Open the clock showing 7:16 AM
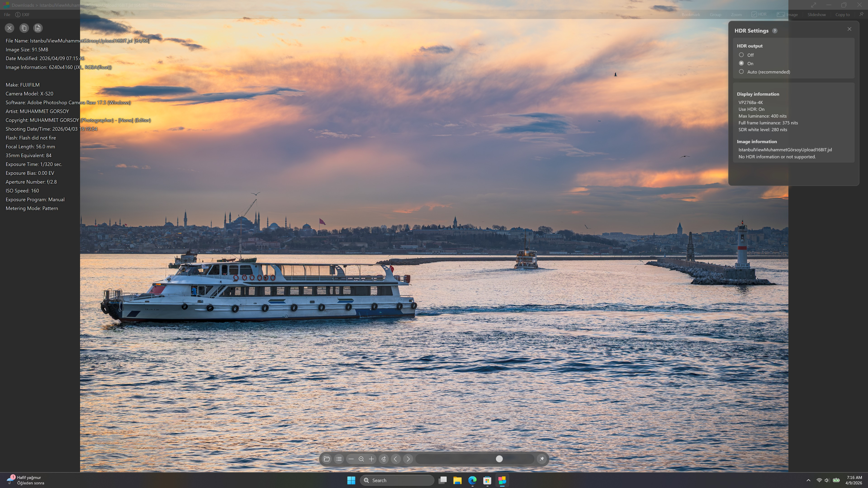 tap(854, 480)
